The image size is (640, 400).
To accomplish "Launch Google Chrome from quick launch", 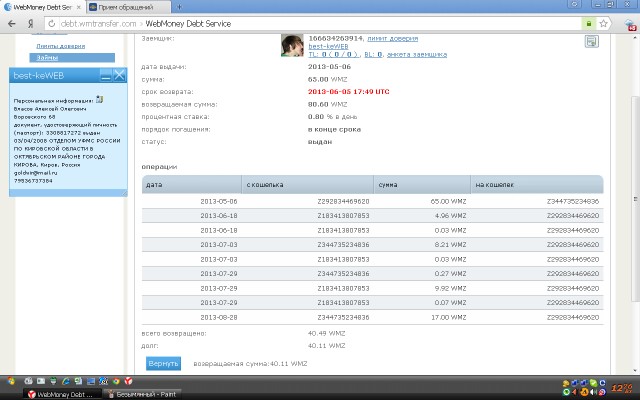I will 116,381.
